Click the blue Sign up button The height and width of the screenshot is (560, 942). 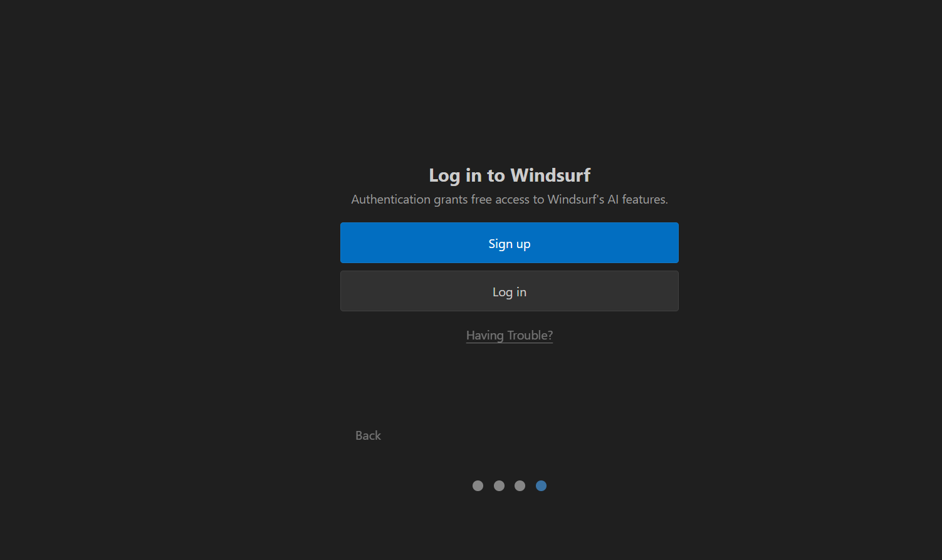tap(509, 242)
